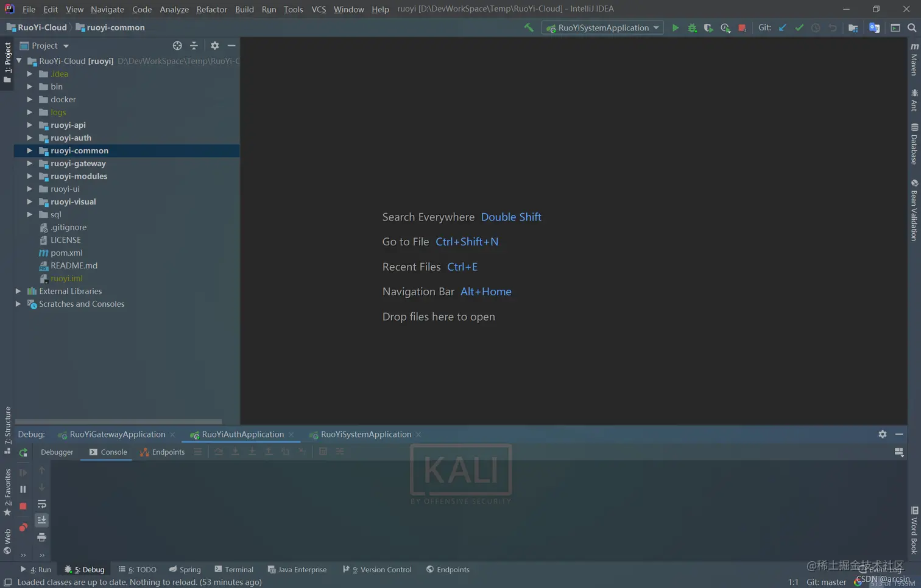Screen dimensions: 921x588
Task: Collapse all in Project panel
Action: point(194,46)
